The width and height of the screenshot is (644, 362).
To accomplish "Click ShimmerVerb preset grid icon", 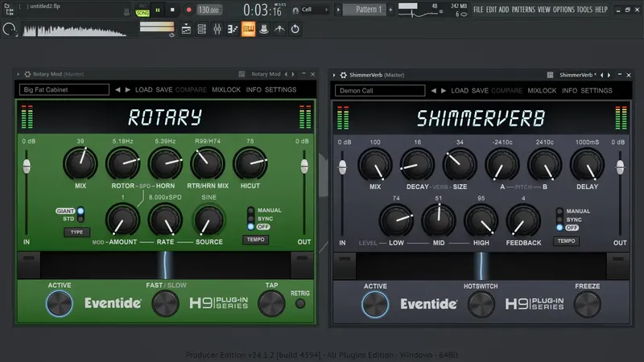I will (x=550, y=75).
